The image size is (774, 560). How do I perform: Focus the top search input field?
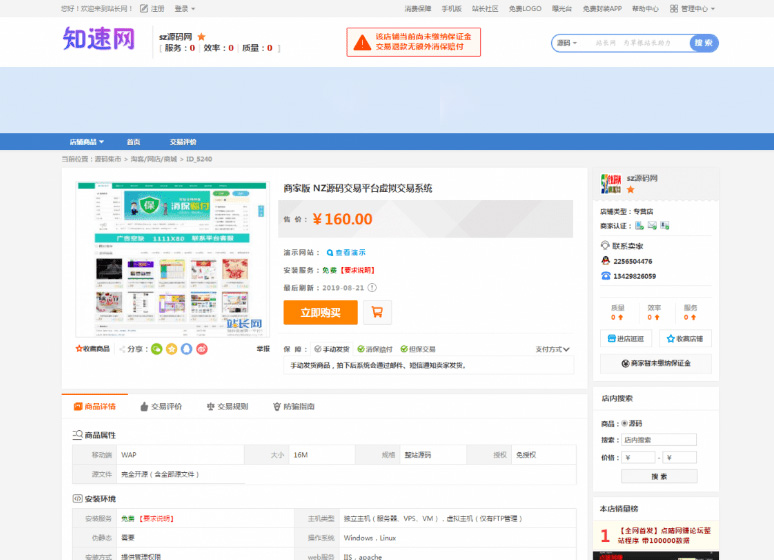[x=634, y=43]
